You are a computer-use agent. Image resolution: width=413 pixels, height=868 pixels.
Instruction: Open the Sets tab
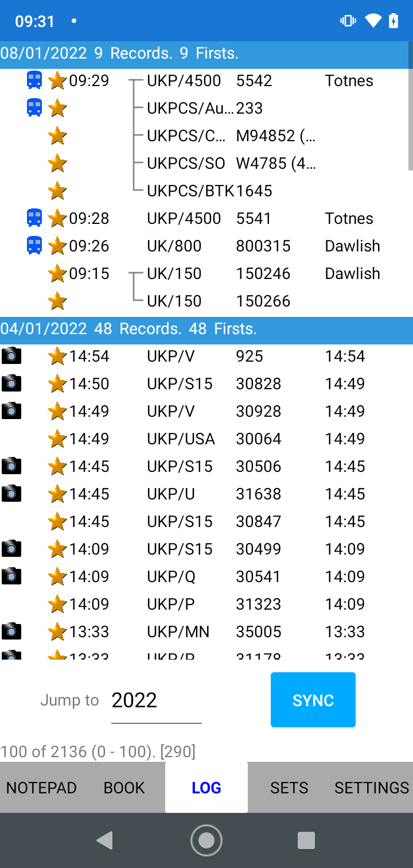pos(289,788)
